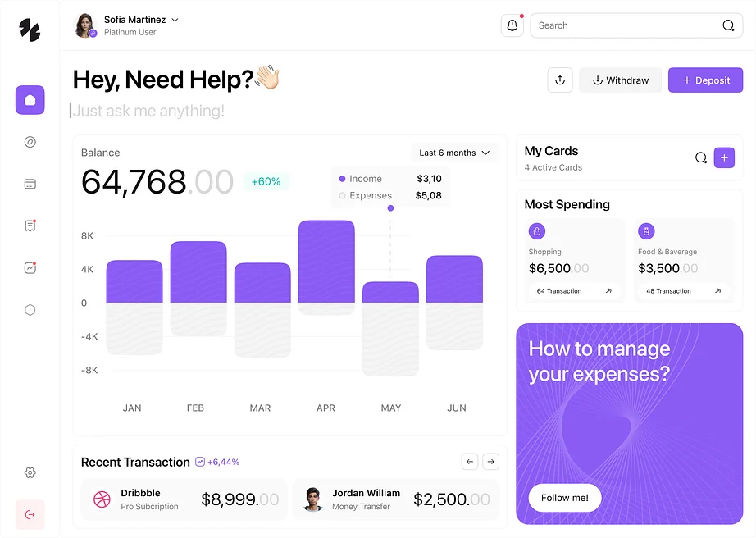Viewport: 756px width, 538px height.
Task: Expand the Last 6 months dropdown
Action: [454, 153]
